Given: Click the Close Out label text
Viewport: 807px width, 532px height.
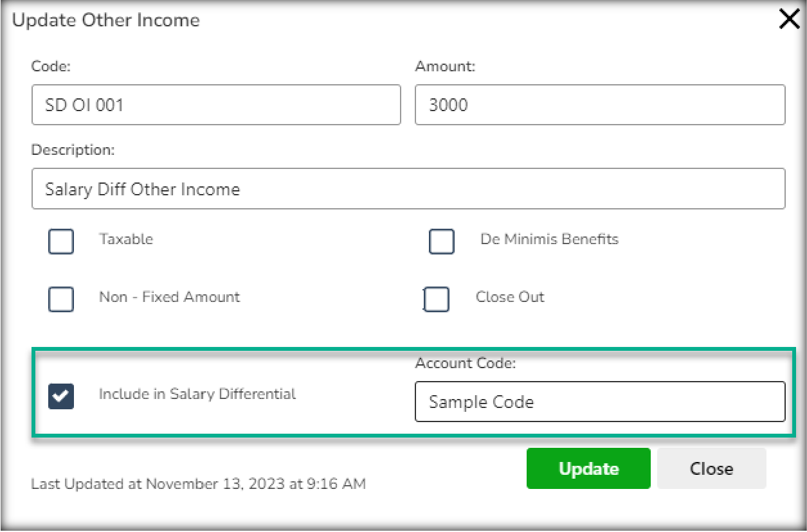Looking at the screenshot, I should point(510,297).
